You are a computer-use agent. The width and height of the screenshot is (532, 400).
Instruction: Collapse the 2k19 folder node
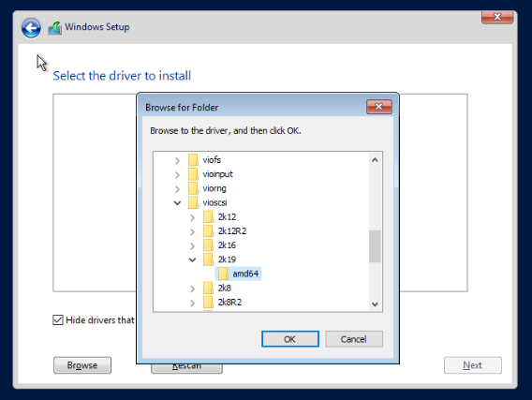pos(192,259)
